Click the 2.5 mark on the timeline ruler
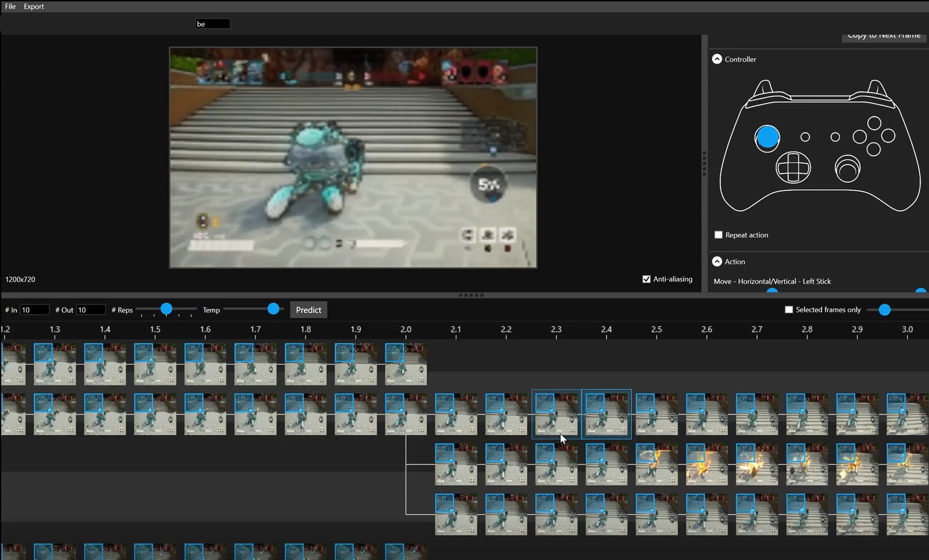929x560 pixels. tap(657, 330)
